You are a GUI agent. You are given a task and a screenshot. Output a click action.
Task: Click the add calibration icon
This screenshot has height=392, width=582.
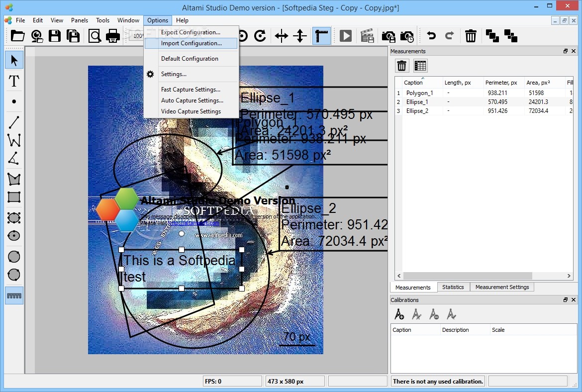399,314
